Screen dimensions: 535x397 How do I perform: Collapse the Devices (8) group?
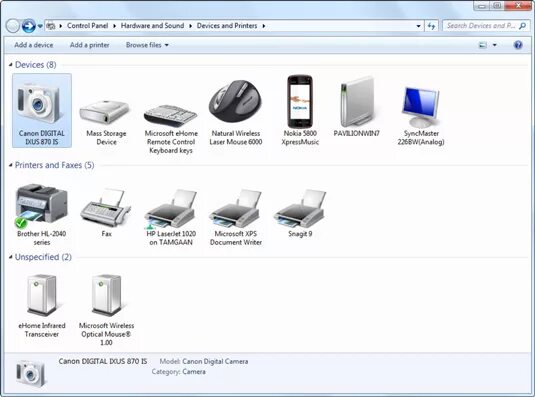(x=10, y=64)
